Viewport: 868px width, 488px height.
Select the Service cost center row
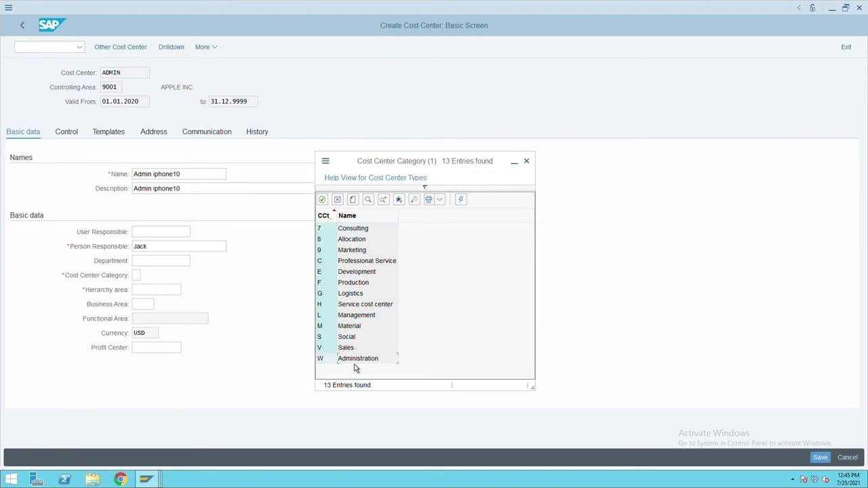tap(357, 304)
